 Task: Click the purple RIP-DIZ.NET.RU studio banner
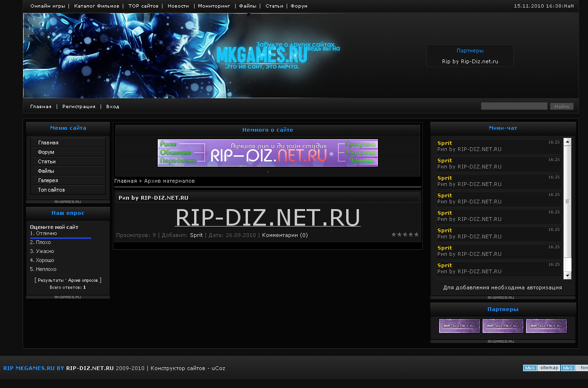tap(268, 153)
